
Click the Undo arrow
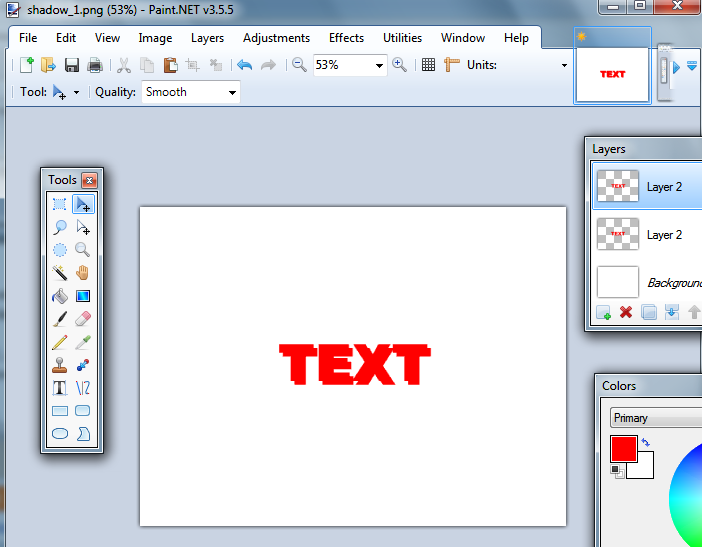pyautogui.click(x=244, y=65)
